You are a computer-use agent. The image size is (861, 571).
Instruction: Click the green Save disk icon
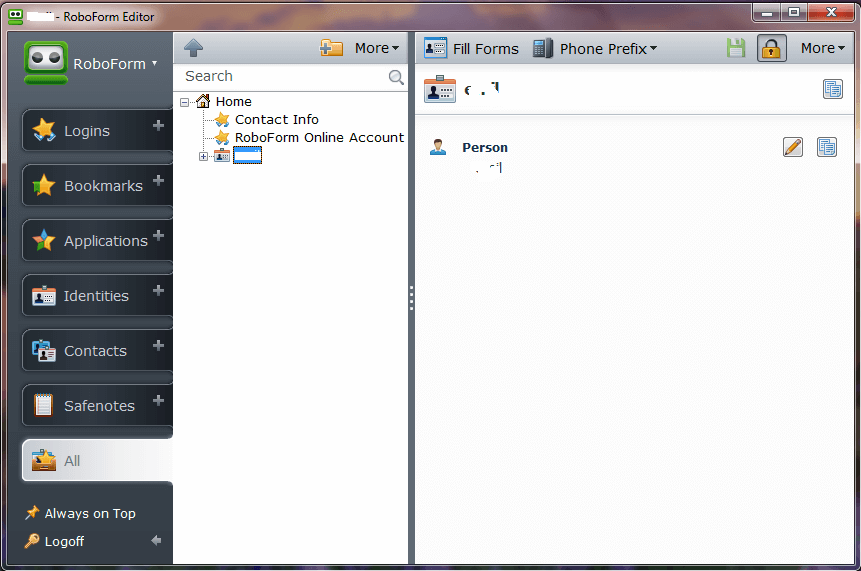pos(736,48)
